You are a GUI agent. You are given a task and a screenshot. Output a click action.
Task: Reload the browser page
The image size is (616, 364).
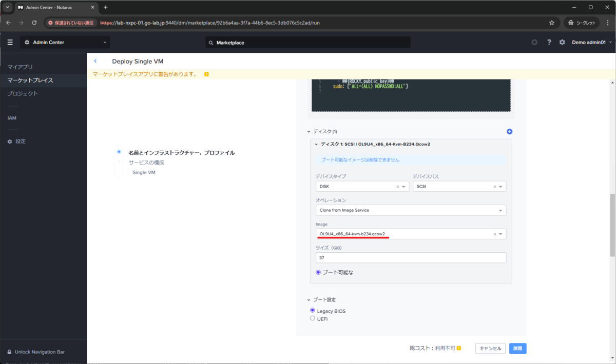click(x=34, y=23)
